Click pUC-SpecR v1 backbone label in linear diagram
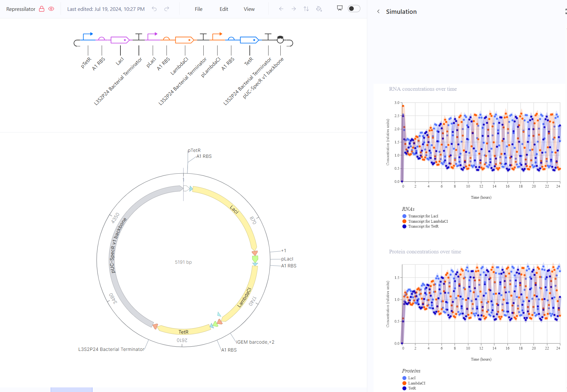The height and width of the screenshot is (392, 567). click(263, 78)
